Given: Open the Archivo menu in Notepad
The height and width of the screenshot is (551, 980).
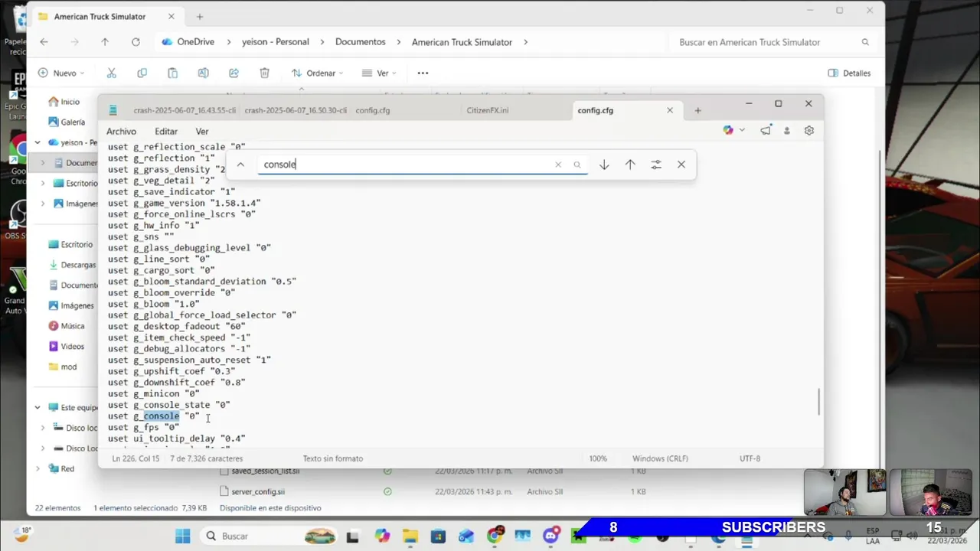Looking at the screenshot, I should pos(121,132).
